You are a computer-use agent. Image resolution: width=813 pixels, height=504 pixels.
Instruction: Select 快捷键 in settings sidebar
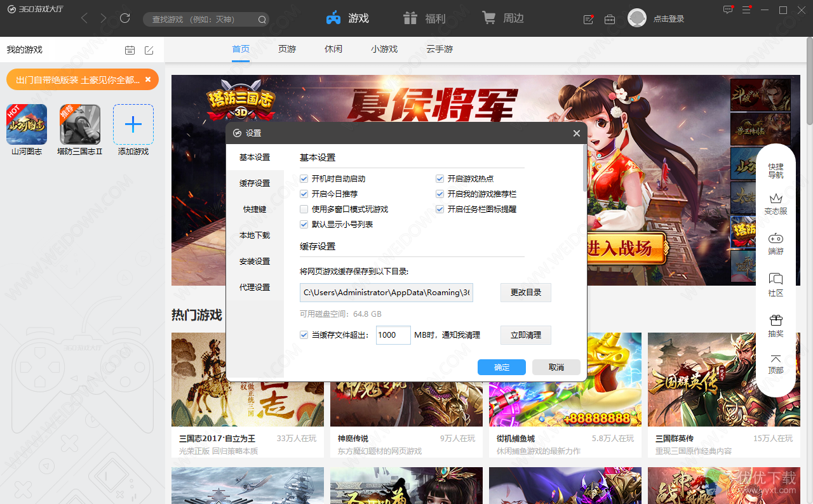click(255, 209)
